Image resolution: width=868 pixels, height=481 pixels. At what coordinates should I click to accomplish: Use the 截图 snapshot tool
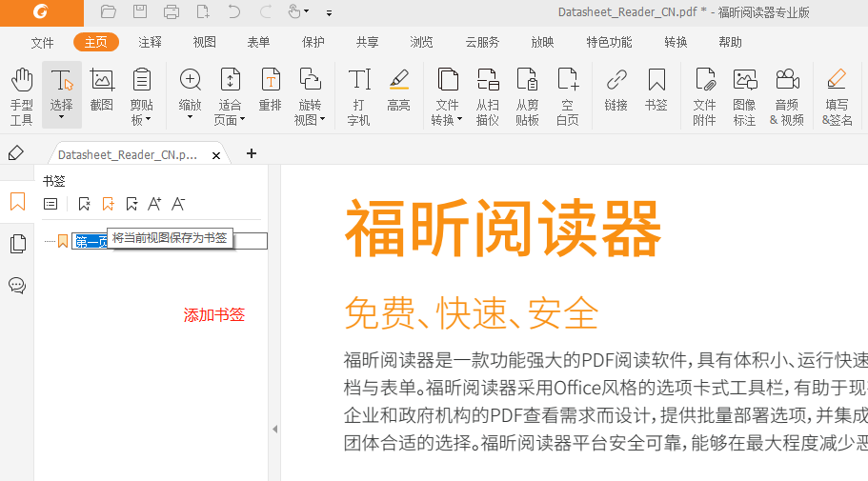pyautogui.click(x=102, y=90)
